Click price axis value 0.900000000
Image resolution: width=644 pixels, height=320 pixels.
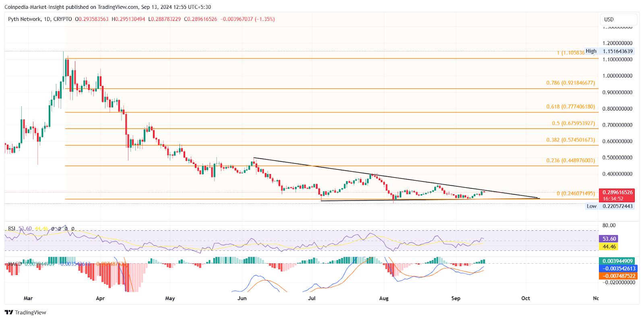pyautogui.click(x=617, y=92)
